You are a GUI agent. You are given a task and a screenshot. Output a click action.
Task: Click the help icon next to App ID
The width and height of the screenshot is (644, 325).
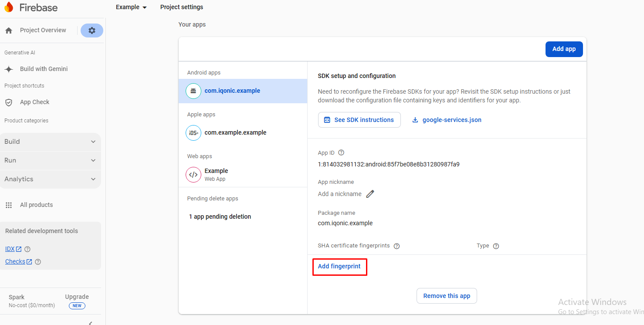[x=341, y=153]
